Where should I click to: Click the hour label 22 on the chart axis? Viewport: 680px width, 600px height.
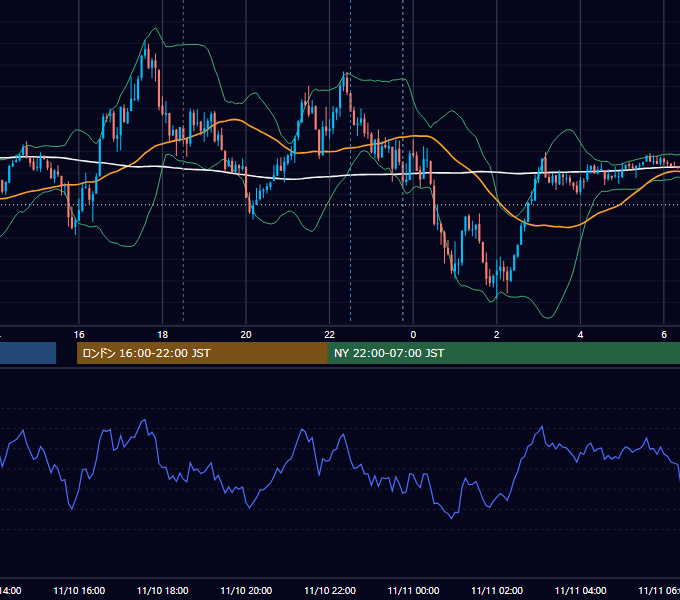pyautogui.click(x=330, y=335)
